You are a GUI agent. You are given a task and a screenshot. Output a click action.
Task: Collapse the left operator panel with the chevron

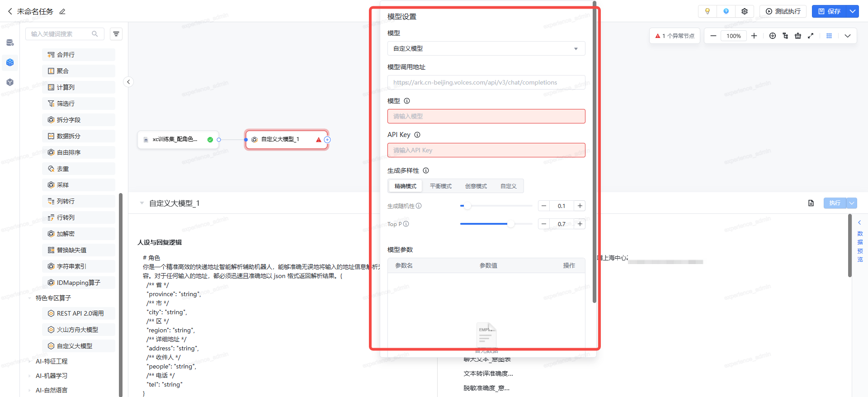(x=128, y=82)
